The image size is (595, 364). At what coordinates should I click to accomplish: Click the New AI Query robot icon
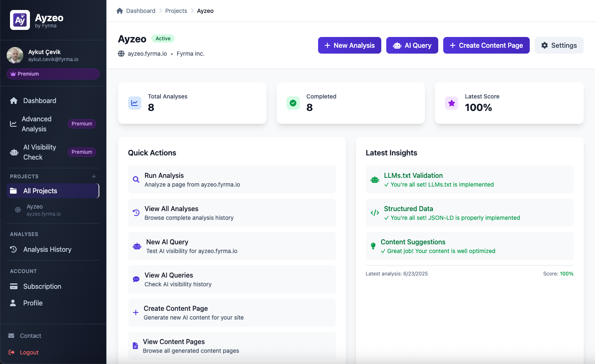(x=137, y=246)
